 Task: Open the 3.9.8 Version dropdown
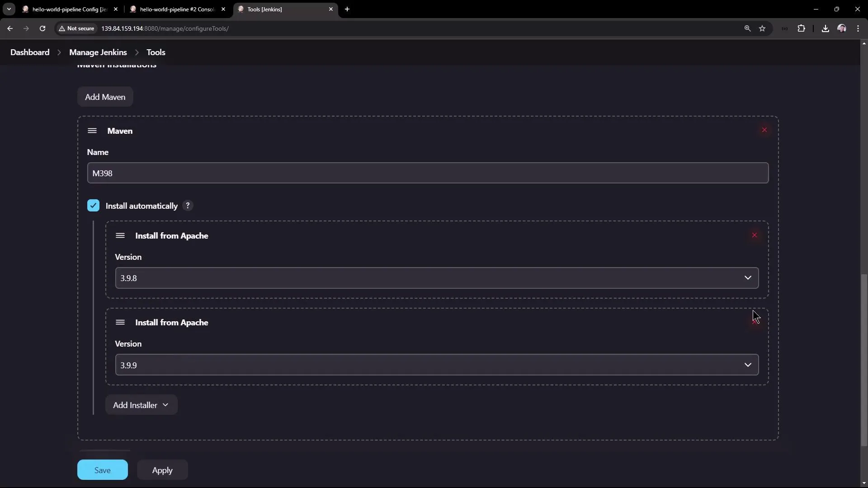[748, 278]
